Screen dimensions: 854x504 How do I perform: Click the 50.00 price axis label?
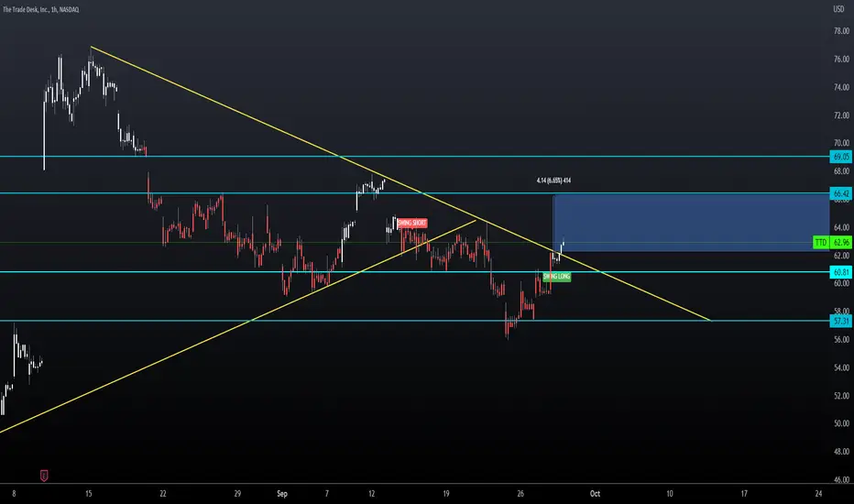click(x=841, y=423)
